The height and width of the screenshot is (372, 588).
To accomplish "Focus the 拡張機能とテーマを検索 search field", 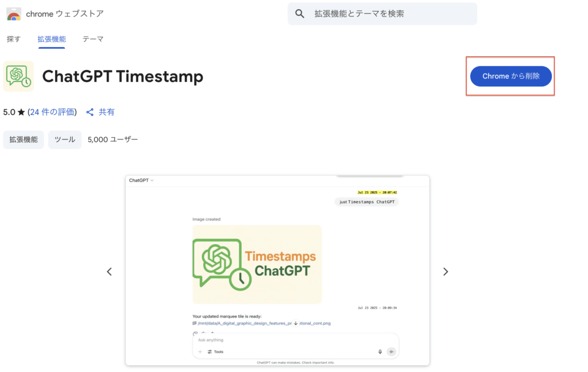I will click(x=390, y=14).
